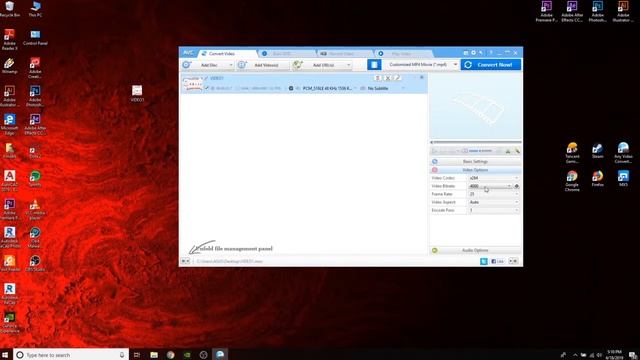This screenshot has width=640, height=360.
Task: Switch to the Convert Video tab
Action: point(227,53)
